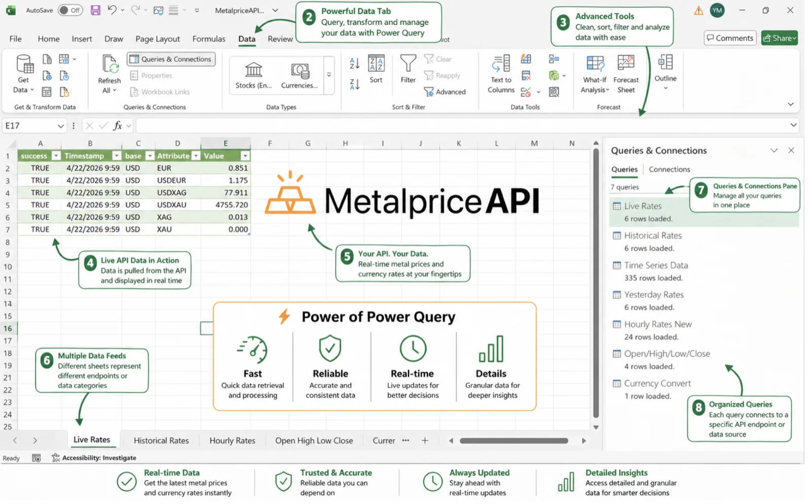Click the From Table/Range icon
Image resolution: width=812 pixels, height=504 pixels.
click(47, 92)
